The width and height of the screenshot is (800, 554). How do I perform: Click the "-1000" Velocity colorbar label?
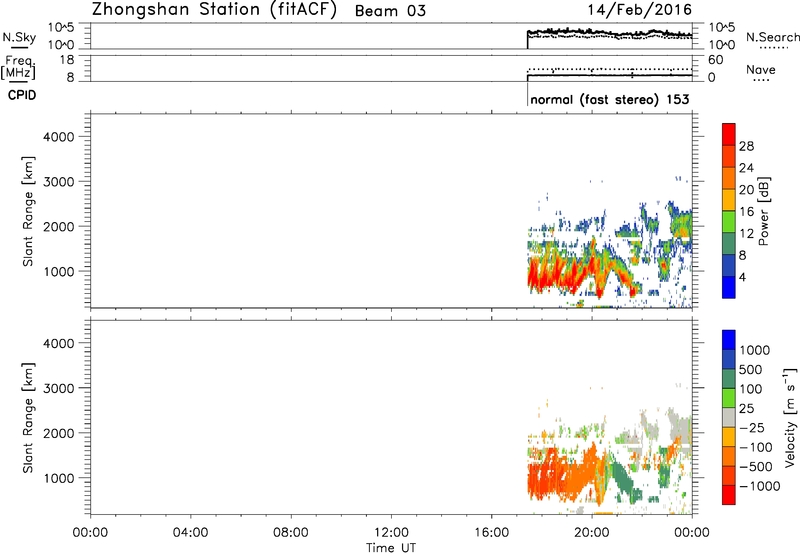coord(760,486)
